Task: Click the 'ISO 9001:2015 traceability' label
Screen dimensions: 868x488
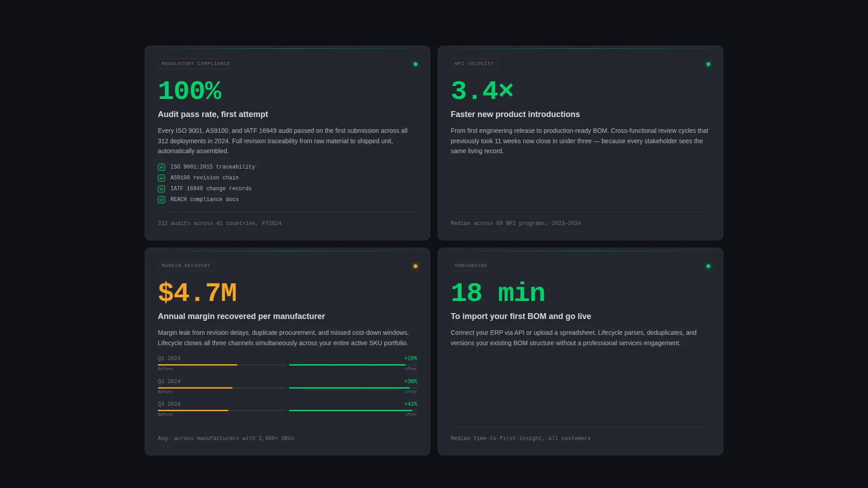Action: [212, 167]
